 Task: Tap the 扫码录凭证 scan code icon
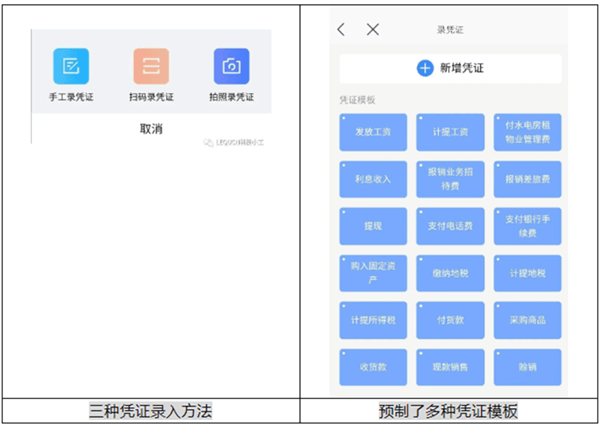151,66
